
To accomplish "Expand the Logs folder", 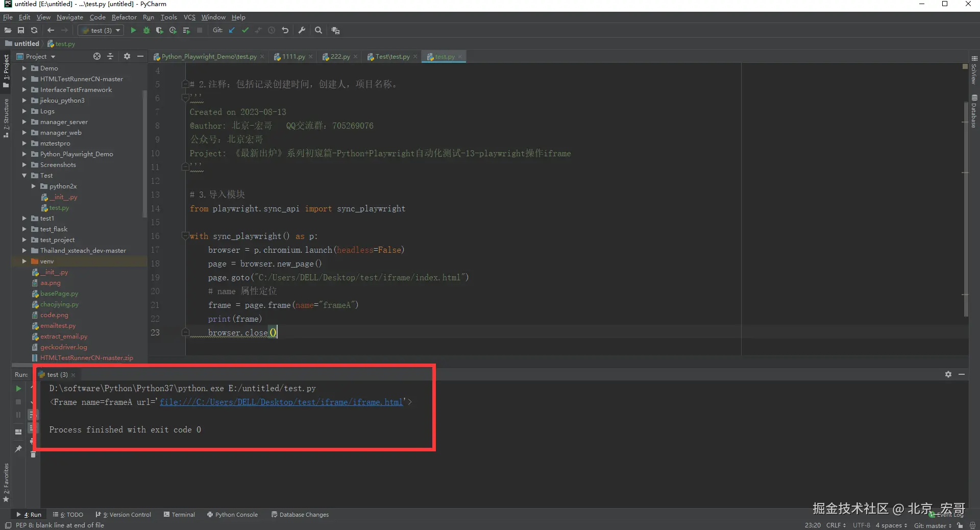I will [x=24, y=111].
